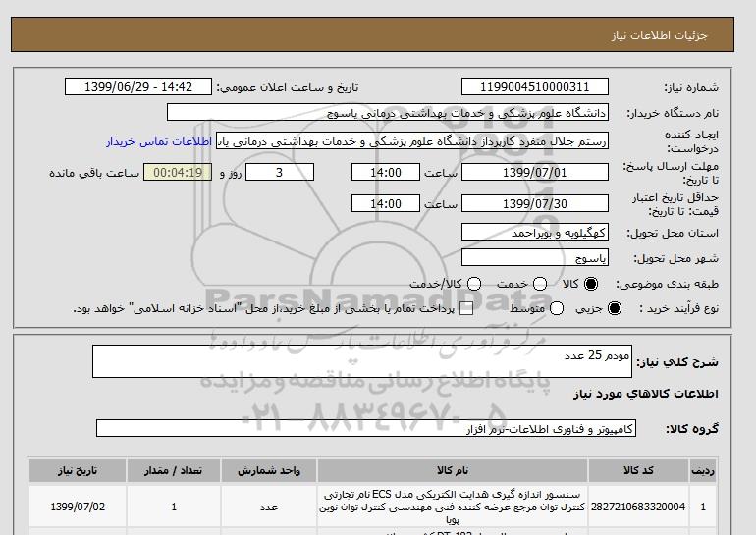
Task: Click the general description box مودم 25 عدد
Action: pos(362,361)
